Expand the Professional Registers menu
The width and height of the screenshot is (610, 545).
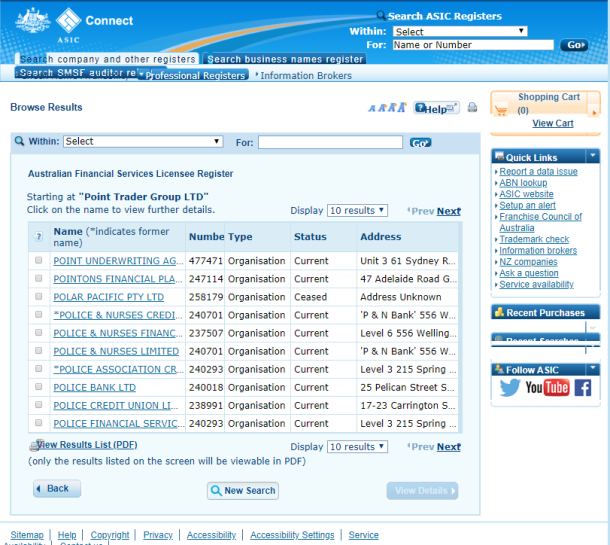point(192,75)
